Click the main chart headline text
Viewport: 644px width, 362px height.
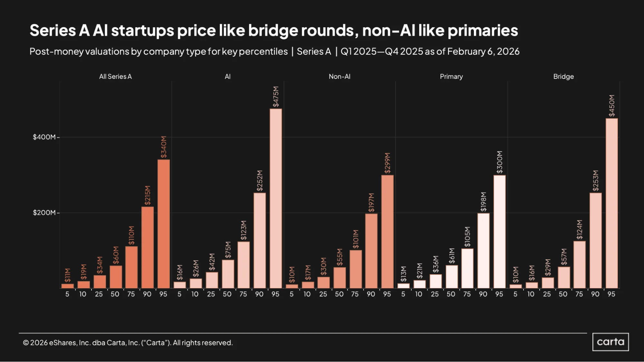click(x=274, y=31)
